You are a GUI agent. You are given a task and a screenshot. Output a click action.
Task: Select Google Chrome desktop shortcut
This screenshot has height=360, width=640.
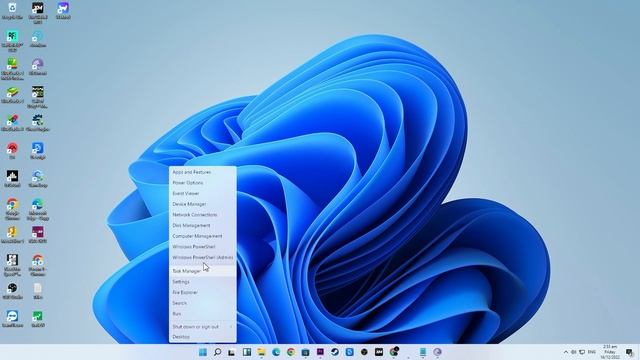click(x=12, y=209)
